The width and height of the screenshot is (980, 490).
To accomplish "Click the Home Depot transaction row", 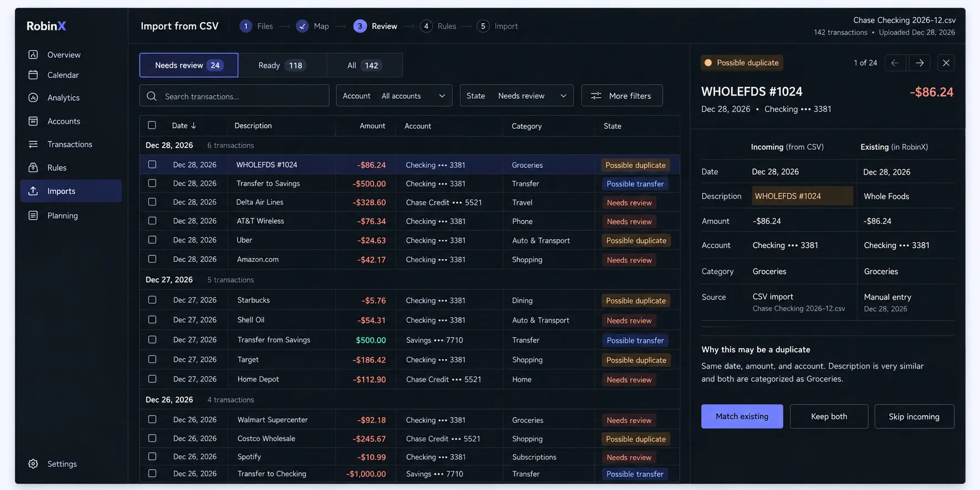I will pyautogui.click(x=409, y=380).
